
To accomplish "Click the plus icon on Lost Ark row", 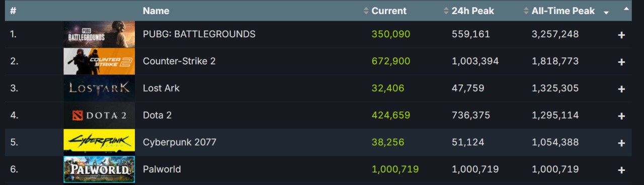I will coord(621,89).
